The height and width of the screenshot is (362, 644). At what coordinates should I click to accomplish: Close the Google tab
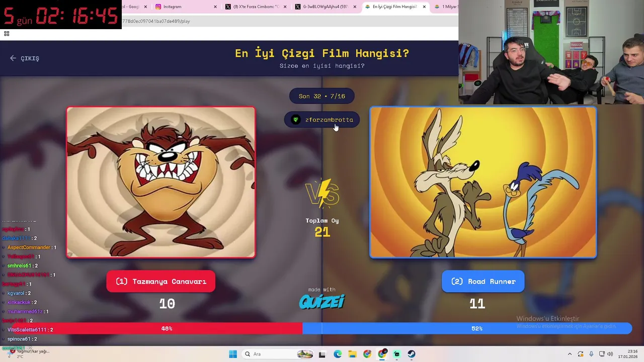(x=146, y=7)
